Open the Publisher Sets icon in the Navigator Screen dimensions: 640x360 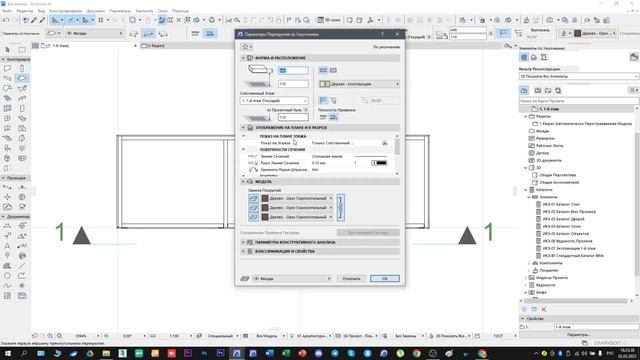coord(558,90)
